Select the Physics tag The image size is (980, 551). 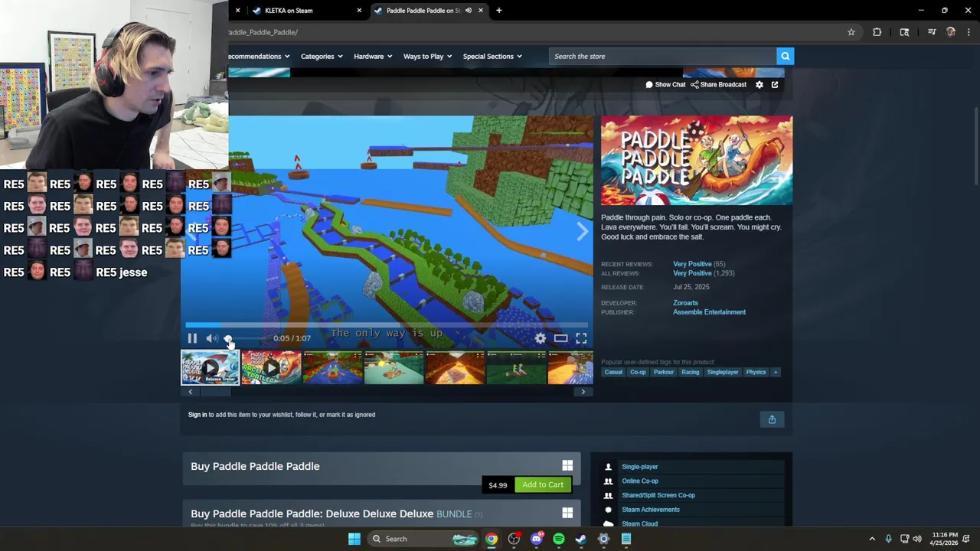click(x=756, y=372)
